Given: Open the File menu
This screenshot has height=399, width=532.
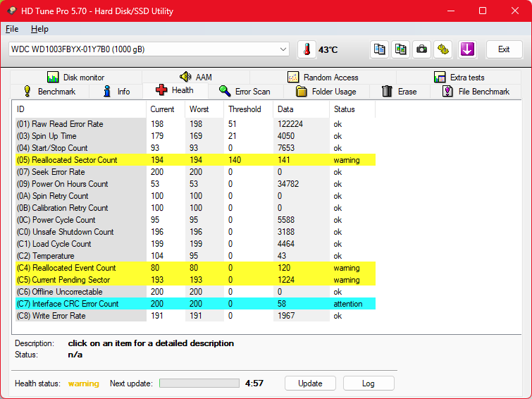Looking at the screenshot, I should [12, 29].
